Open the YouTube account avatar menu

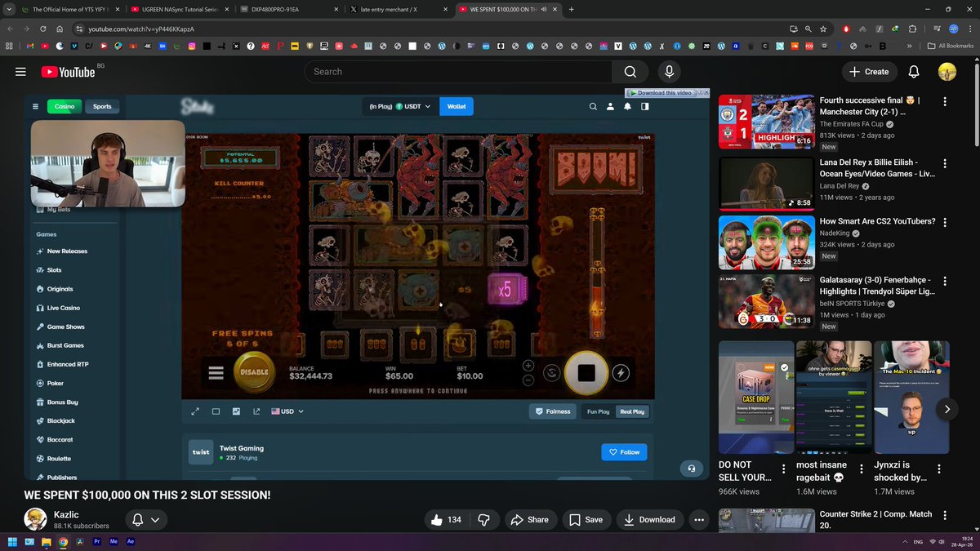point(947,72)
